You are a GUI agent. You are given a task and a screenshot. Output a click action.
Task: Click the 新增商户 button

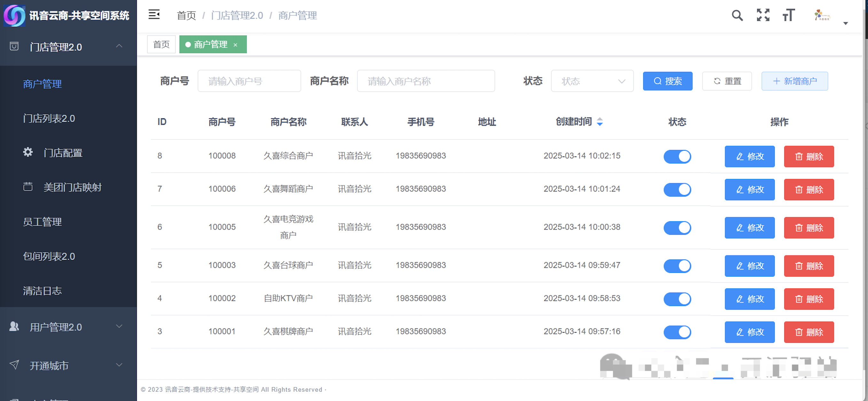794,81
